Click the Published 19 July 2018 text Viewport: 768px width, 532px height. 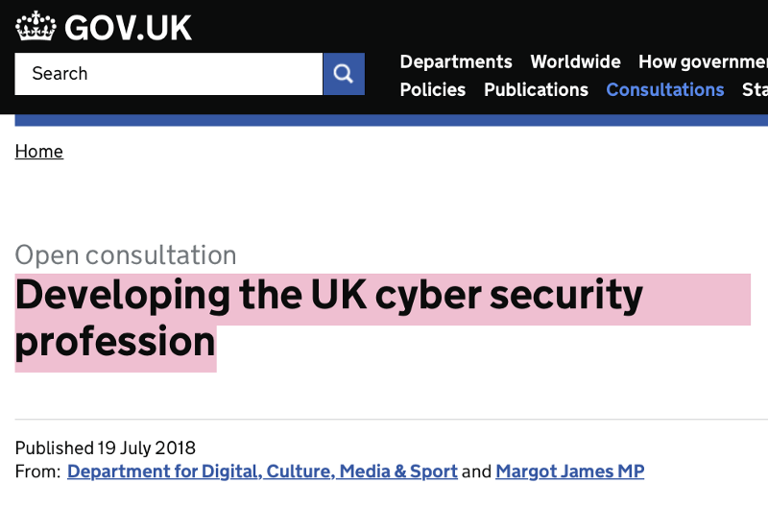click(106, 447)
